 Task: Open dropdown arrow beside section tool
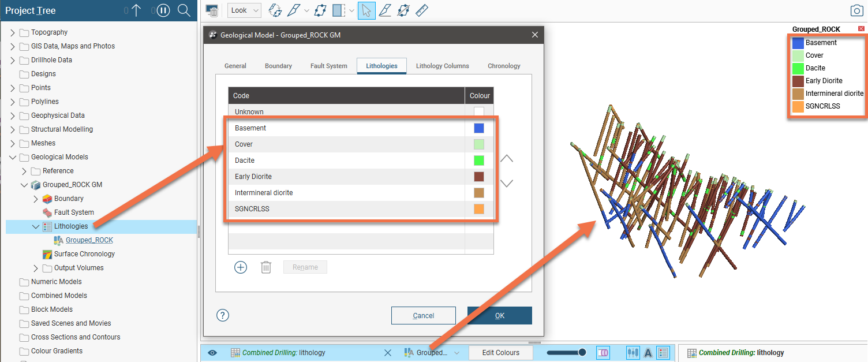pyautogui.click(x=351, y=11)
